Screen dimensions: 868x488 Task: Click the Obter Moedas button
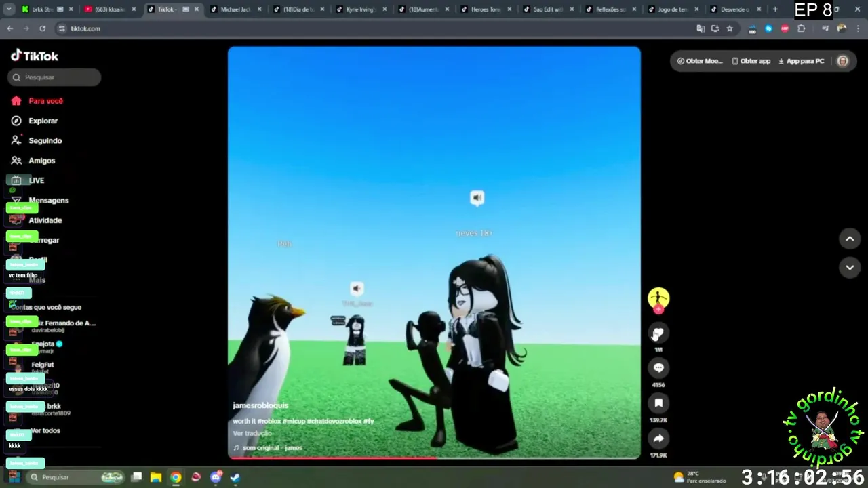pos(700,61)
